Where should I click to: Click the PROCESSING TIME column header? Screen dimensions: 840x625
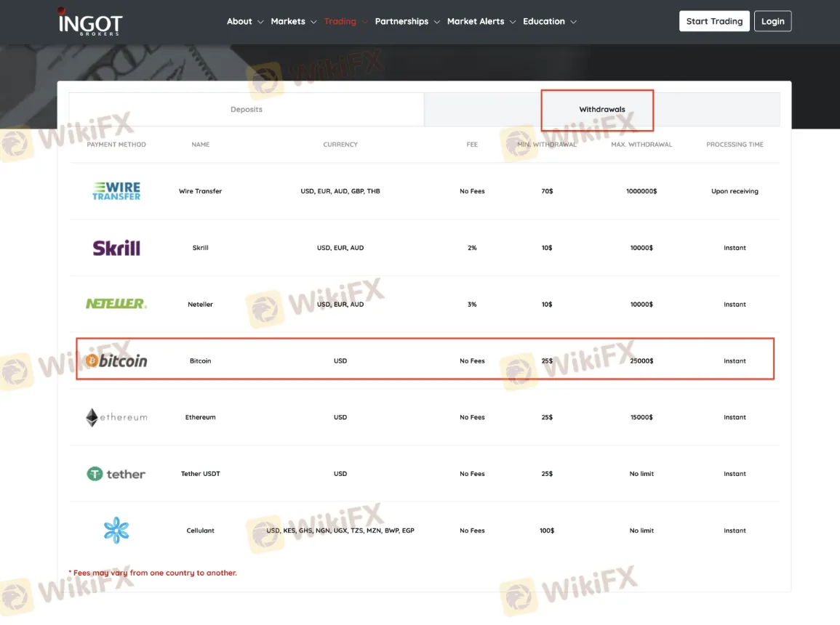[735, 145]
